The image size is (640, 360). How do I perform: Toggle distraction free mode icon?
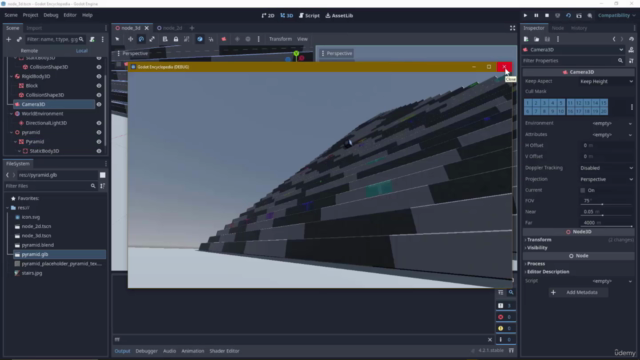click(x=513, y=28)
